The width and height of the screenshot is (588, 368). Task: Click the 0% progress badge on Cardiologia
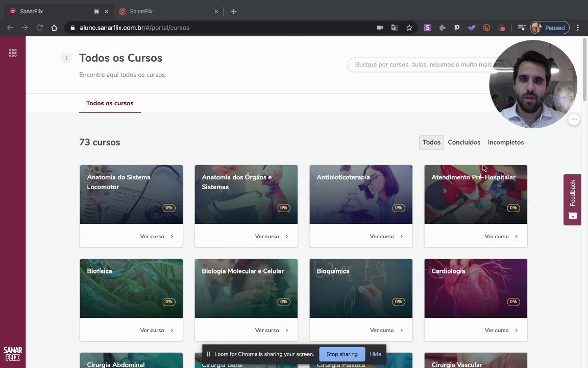(x=513, y=302)
